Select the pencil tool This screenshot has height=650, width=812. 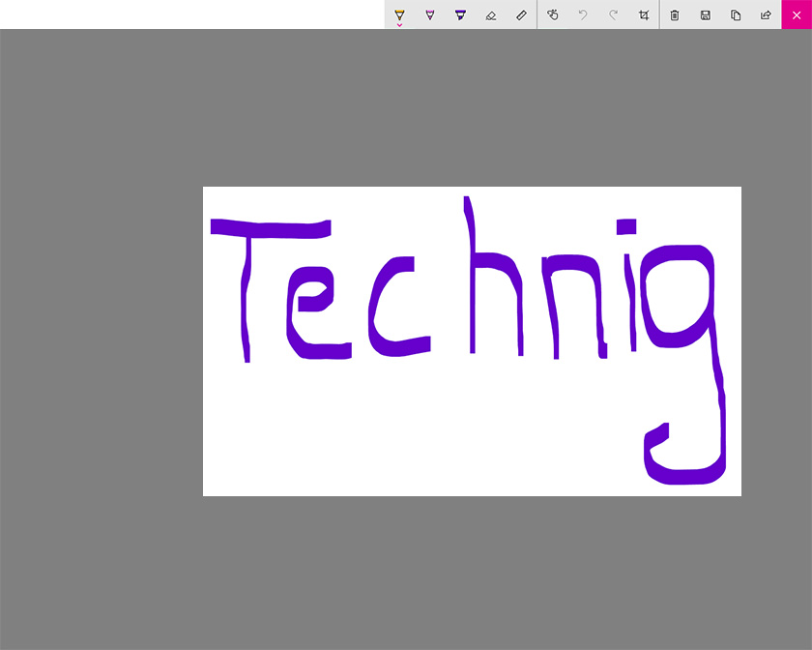coord(430,15)
